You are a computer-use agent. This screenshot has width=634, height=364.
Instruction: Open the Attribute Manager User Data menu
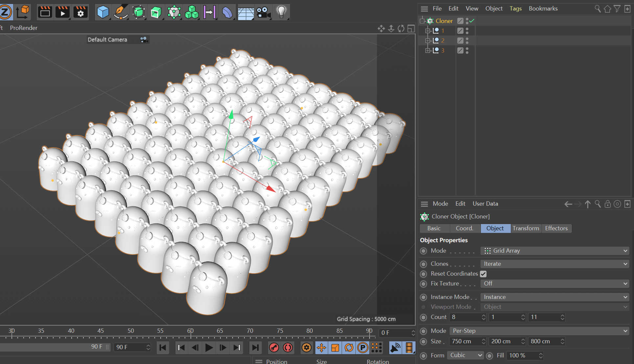pyautogui.click(x=485, y=204)
